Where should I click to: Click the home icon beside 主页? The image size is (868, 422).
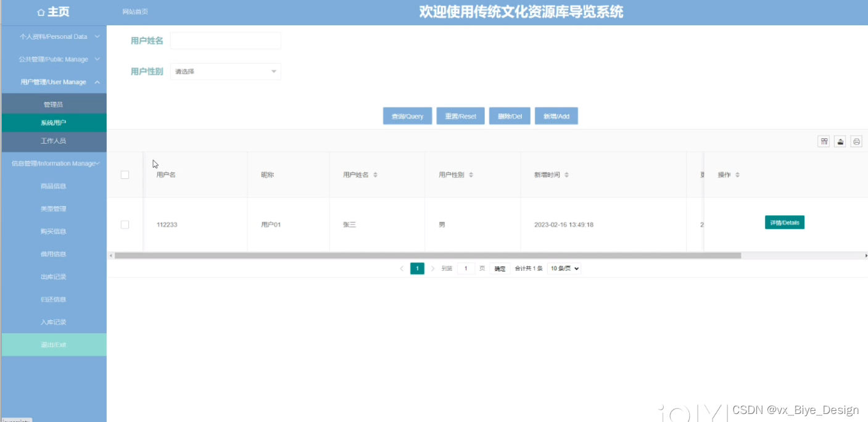point(41,12)
